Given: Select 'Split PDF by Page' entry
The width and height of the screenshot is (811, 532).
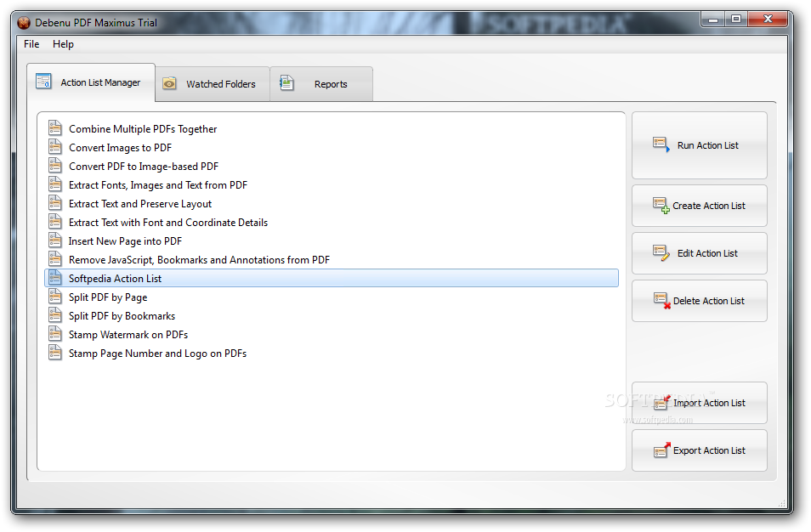Looking at the screenshot, I should click(331, 297).
